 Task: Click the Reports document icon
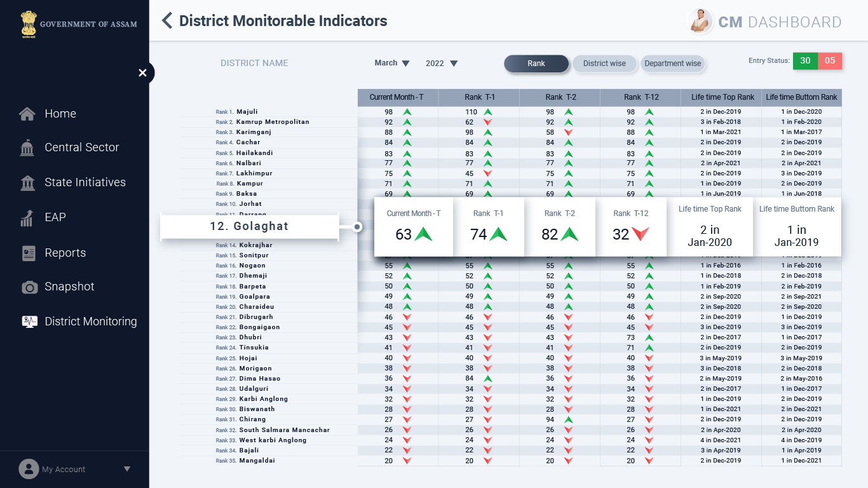click(28, 253)
